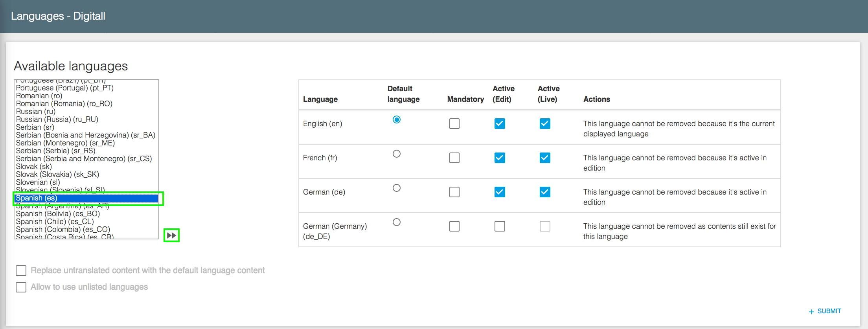This screenshot has width=868, height=329.
Task: Check Mandatory for German (de) row
Action: click(x=454, y=192)
